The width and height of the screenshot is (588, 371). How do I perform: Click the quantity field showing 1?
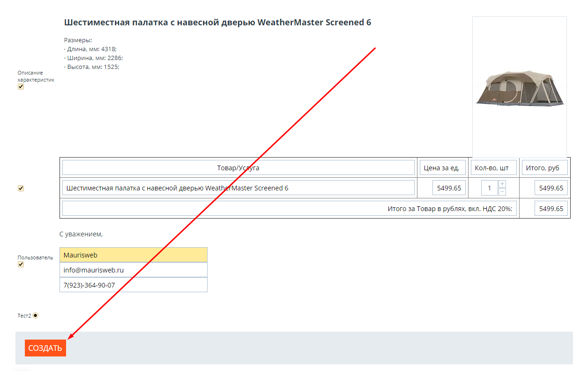pos(490,188)
